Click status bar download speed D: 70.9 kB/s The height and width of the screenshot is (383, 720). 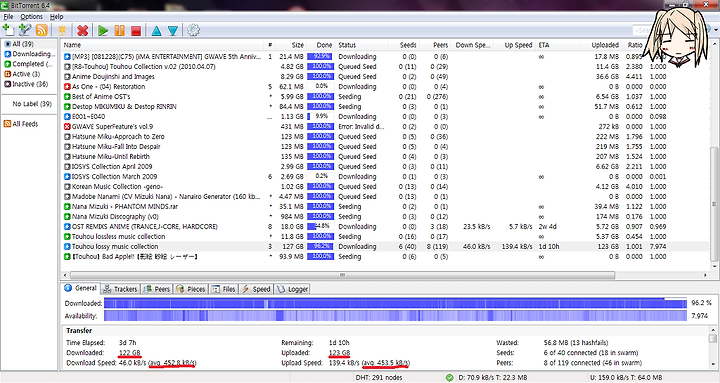point(493,377)
